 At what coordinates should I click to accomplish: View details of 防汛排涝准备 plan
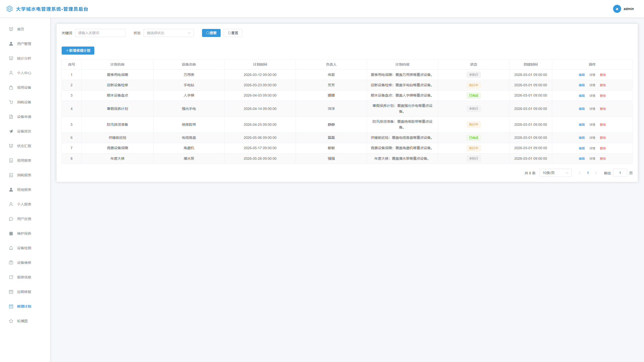click(x=592, y=125)
